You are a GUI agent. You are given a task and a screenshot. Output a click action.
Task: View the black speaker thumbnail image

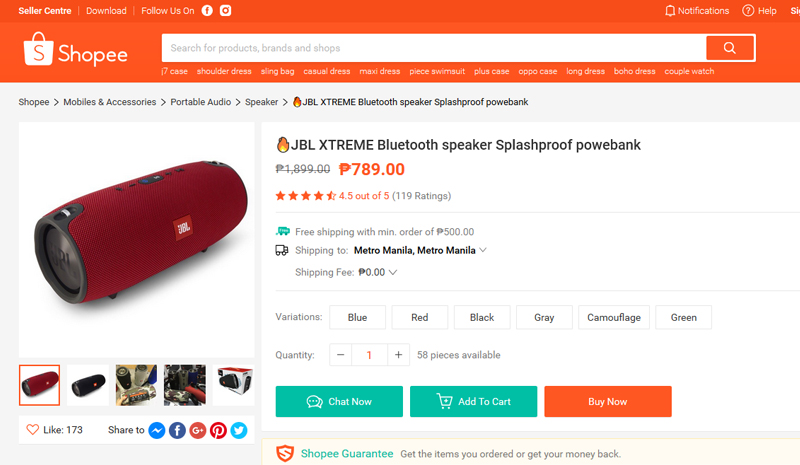pyautogui.click(x=88, y=385)
